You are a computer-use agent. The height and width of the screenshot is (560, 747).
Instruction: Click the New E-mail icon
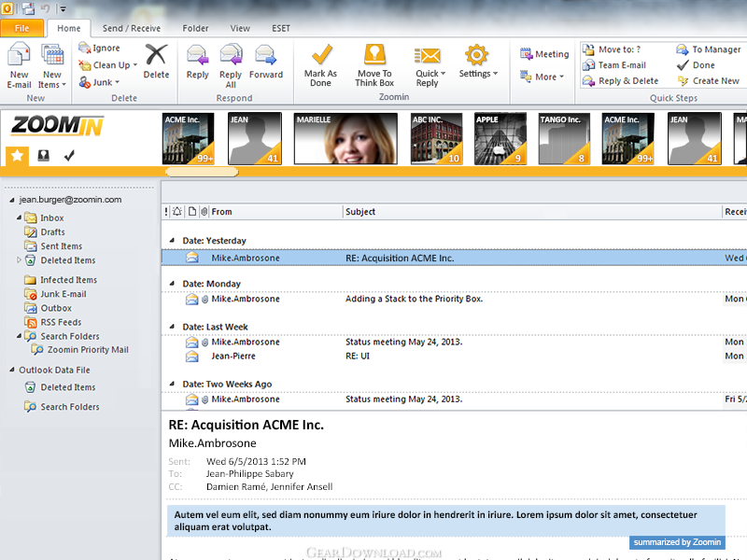19,56
